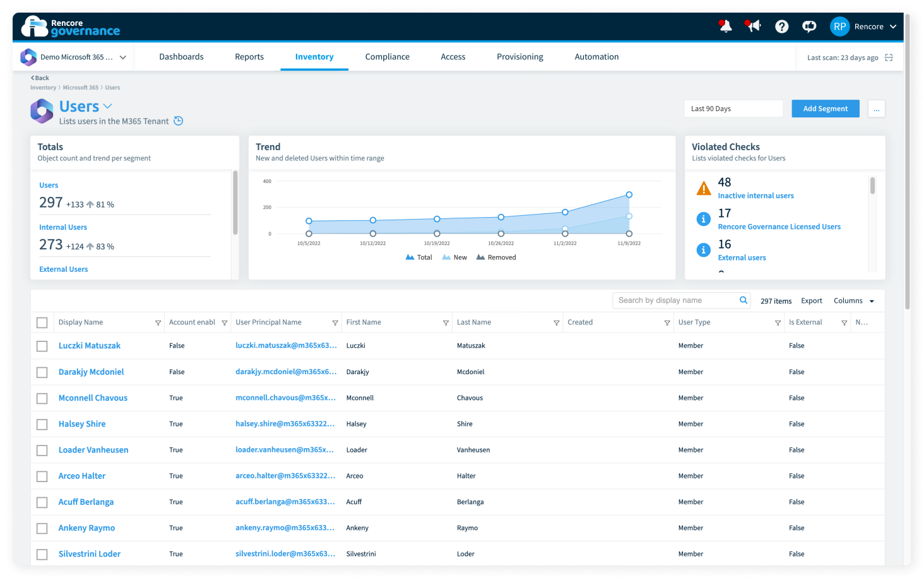The height and width of the screenshot is (578, 924).
Task: Open the User Type column filter icon
Action: (778, 323)
